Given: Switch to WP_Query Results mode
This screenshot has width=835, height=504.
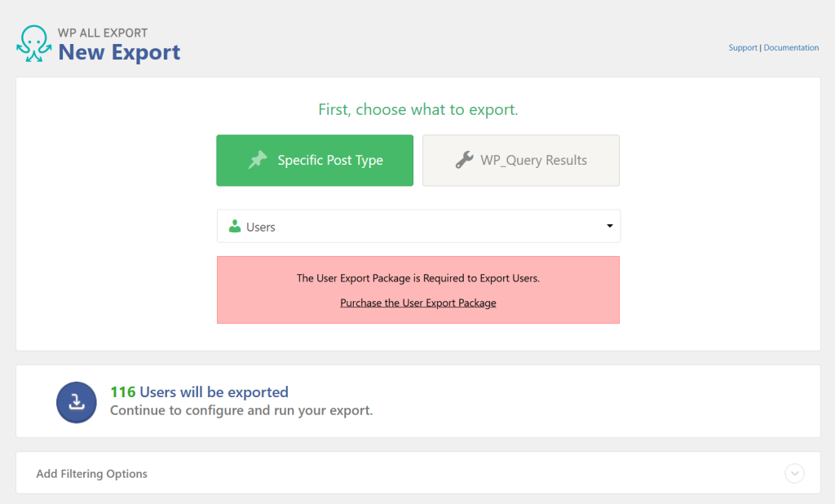Looking at the screenshot, I should [521, 160].
